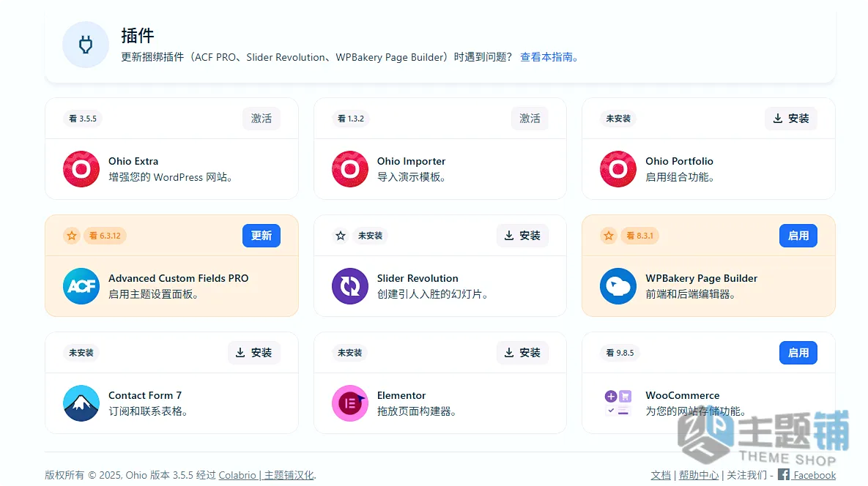
Task: Click 未安装 badge on Contact Form 7 card
Action: [81, 353]
